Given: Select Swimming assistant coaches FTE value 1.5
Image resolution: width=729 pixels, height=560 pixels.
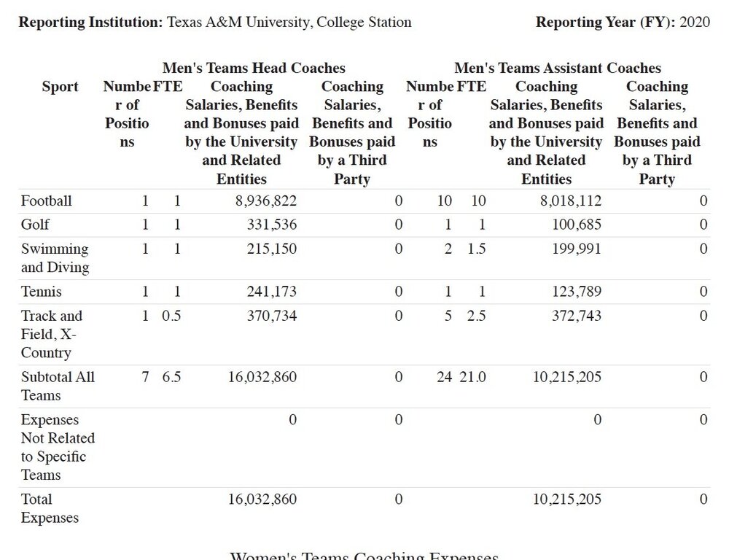Looking at the screenshot, I should coord(477,249).
